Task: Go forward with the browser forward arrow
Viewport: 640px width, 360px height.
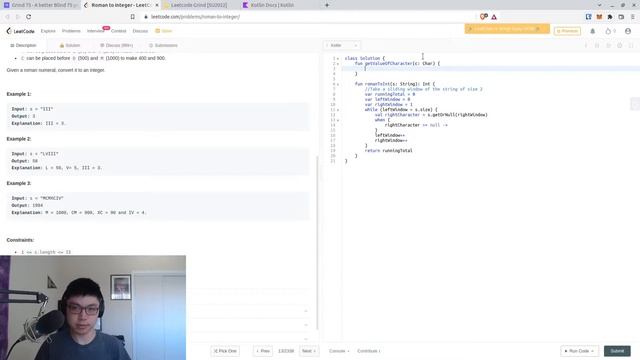Action: tap(18, 17)
